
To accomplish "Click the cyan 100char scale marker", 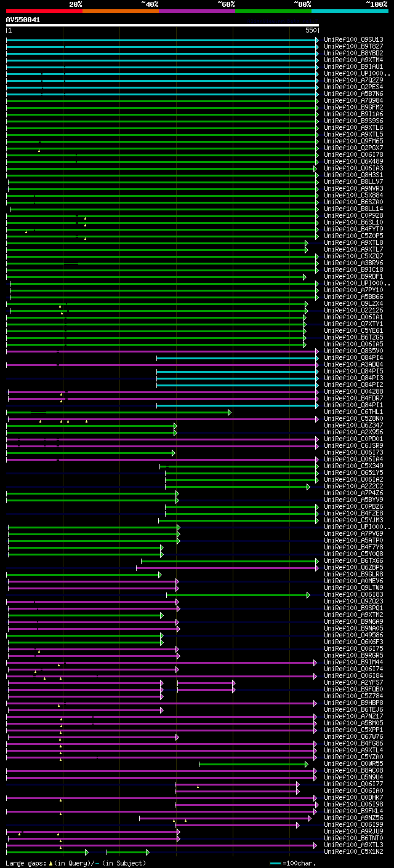I will [275, 863].
